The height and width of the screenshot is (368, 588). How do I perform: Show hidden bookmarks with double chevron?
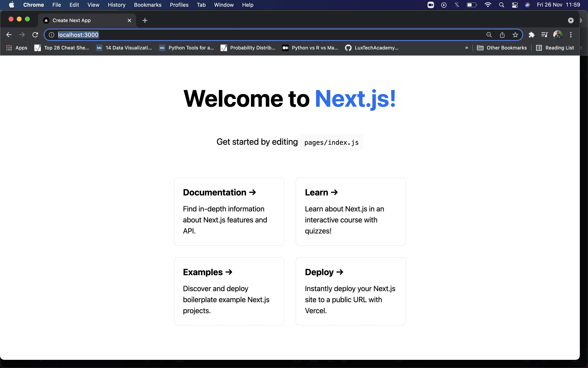click(467, 48)
